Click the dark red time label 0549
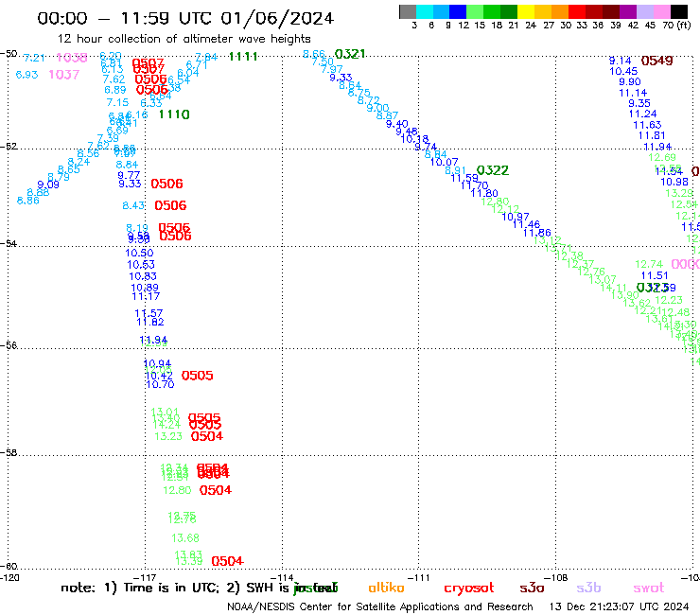700x615 pixels. click(x=656, y=61)
